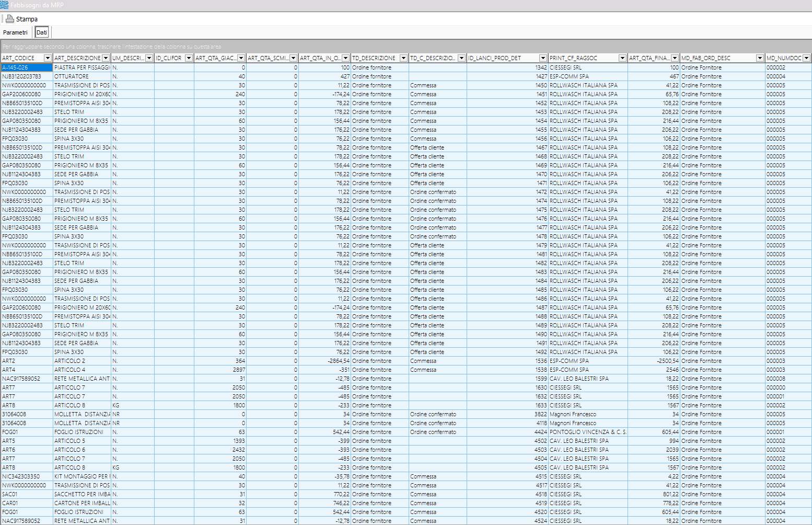Click the Stampa printer icon

[x=9, y=19]
